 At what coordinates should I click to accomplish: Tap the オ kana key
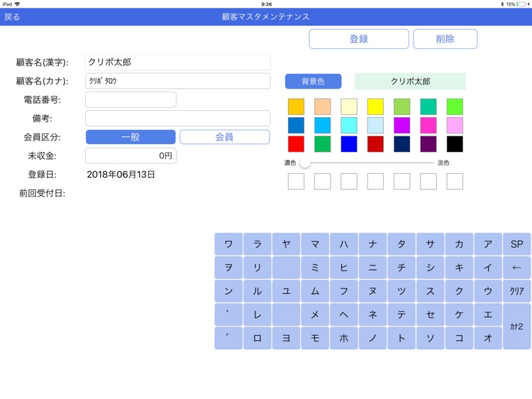click(488, 338)
